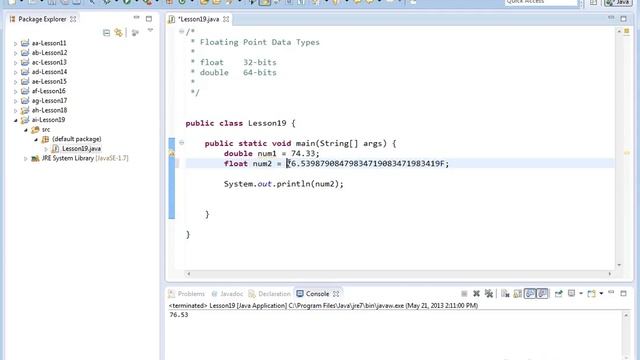Close the Console tab
The image size is (640, 360).
(x=336, y=294)
